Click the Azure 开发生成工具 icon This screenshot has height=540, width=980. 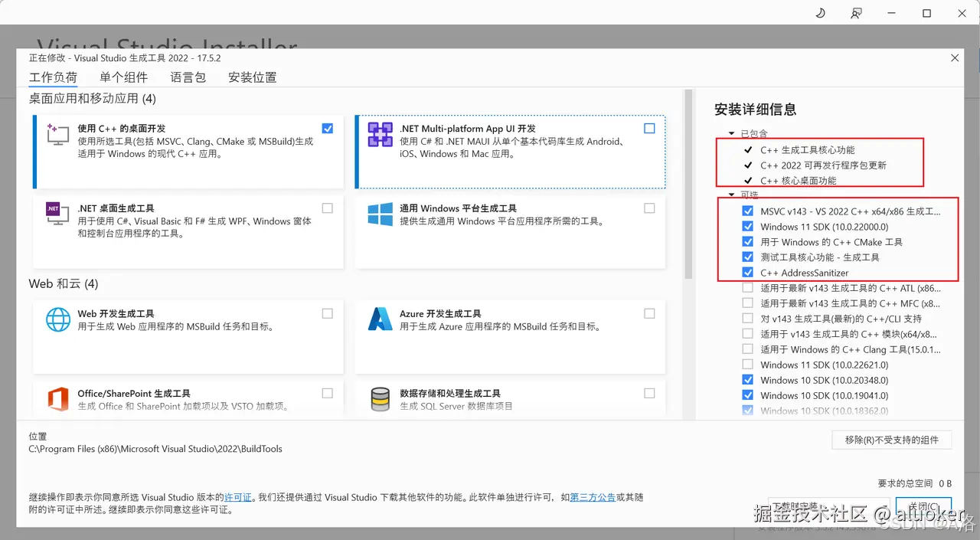pyautogui.click(x=379, y=319)
